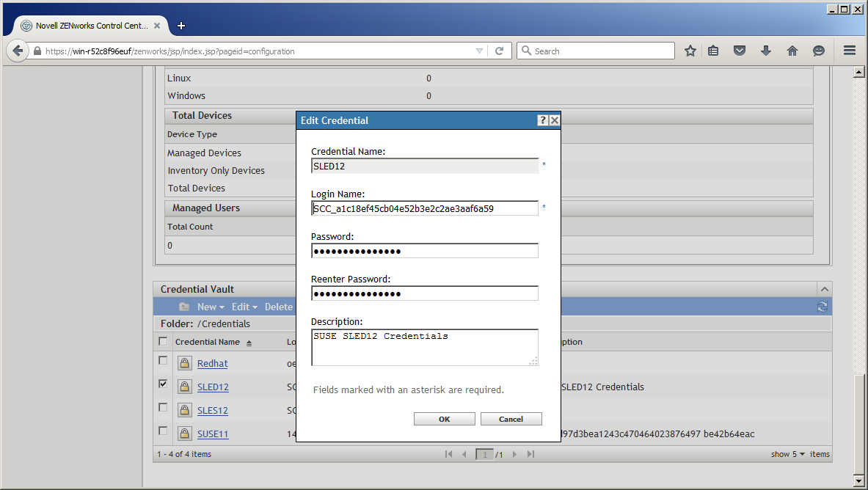Open the SLED12 credential link
868x490 pixels.
(x=213, y=387)
